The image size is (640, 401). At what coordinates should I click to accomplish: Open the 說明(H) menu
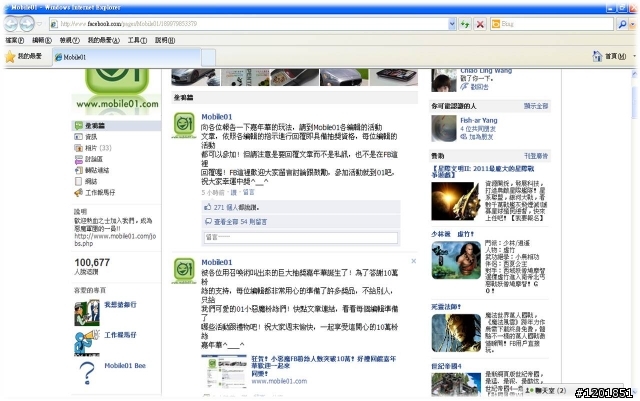point(165,40)
